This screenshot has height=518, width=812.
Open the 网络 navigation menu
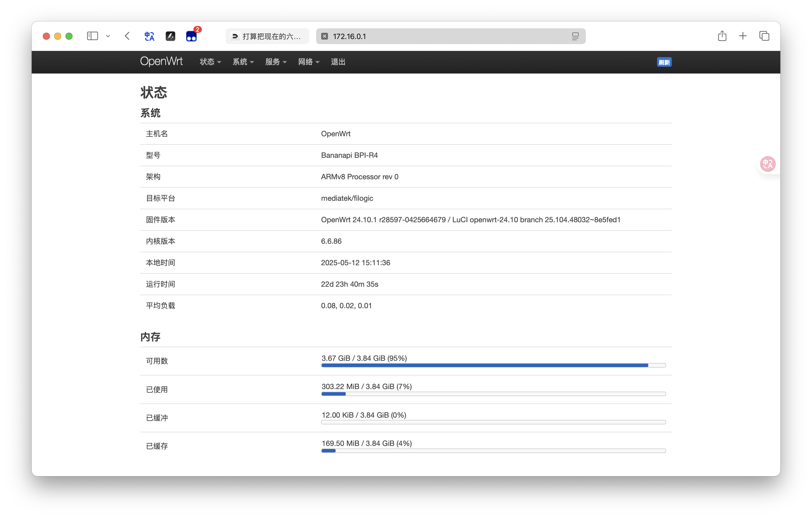point(308,62)
